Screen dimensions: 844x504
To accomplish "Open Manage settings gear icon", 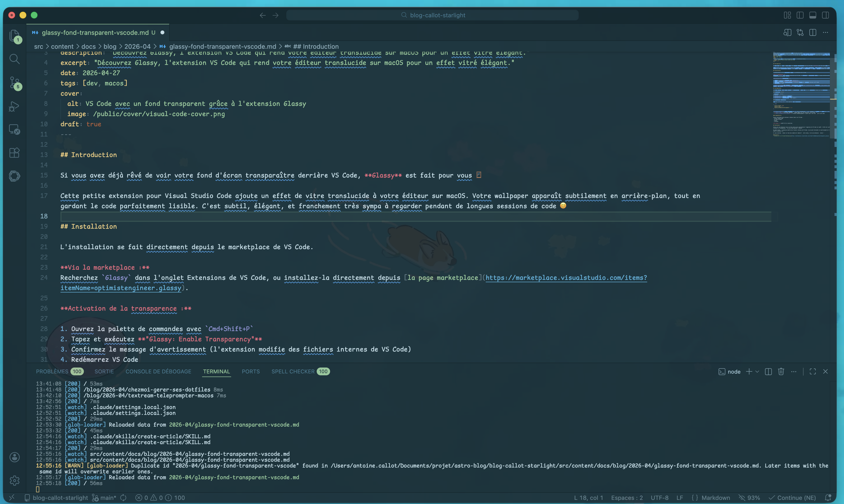I will point(14,480).
